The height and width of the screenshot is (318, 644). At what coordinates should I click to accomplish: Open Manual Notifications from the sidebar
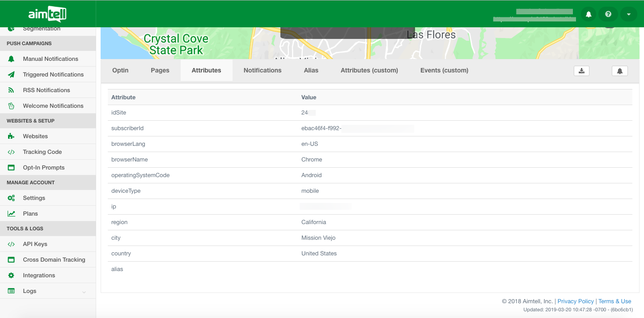[x=50, y=59]
